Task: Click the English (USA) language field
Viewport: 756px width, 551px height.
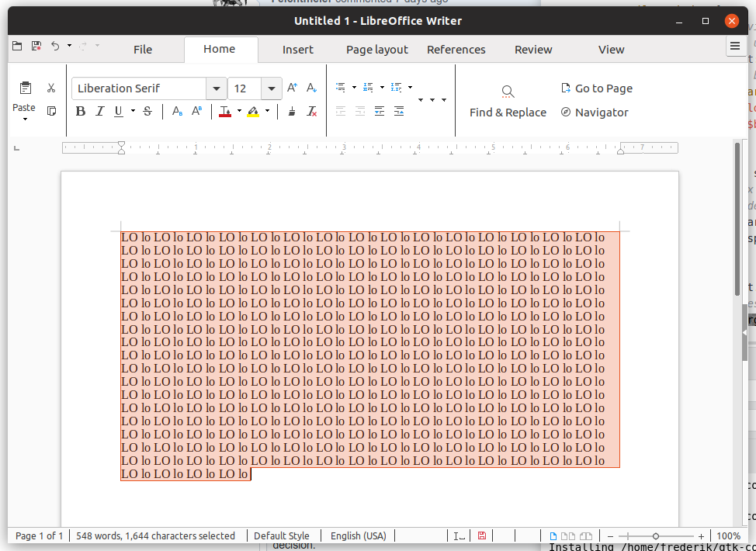Action: coord(359,536)
